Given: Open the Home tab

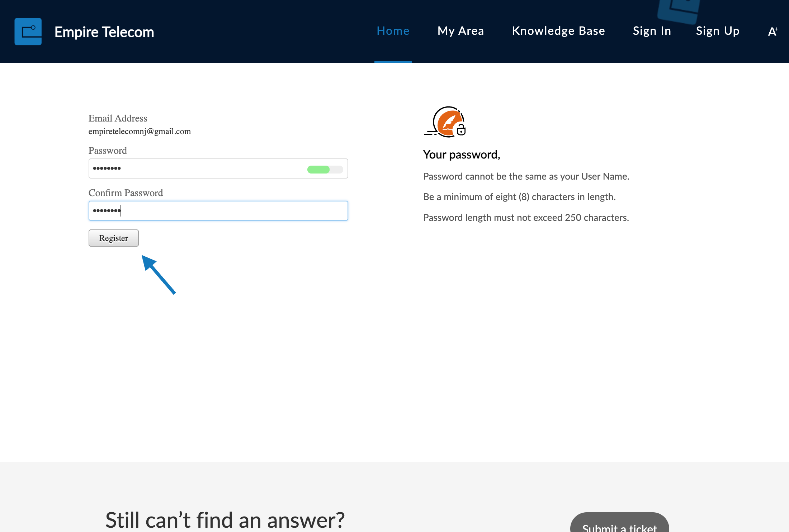Looking at the screenshot, I should click(393, 31).
